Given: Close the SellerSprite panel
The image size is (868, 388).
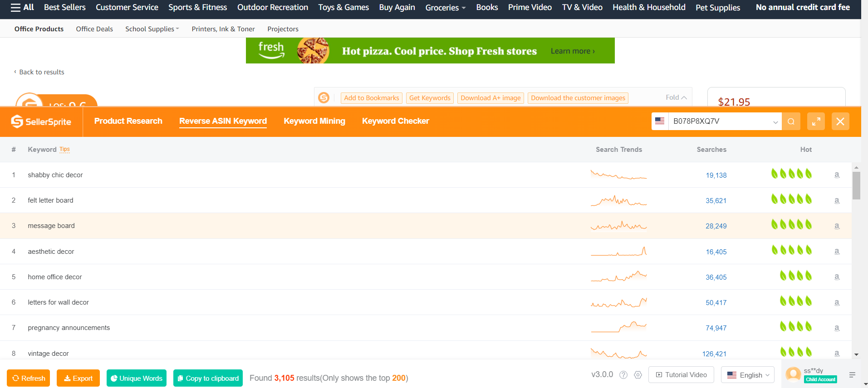Looking at the screenshot, I should pyautogui.click(x=840, y=121).
